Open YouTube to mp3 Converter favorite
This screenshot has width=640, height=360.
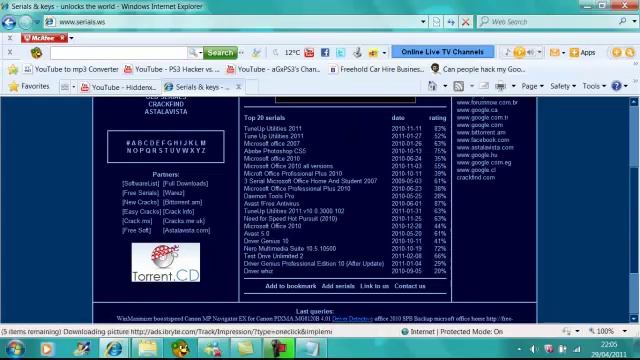(x=71, y=69)
